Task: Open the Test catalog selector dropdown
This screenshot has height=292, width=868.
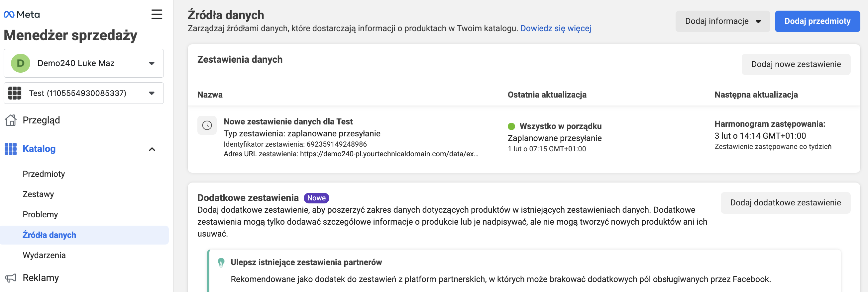Action: pos(83,93)
